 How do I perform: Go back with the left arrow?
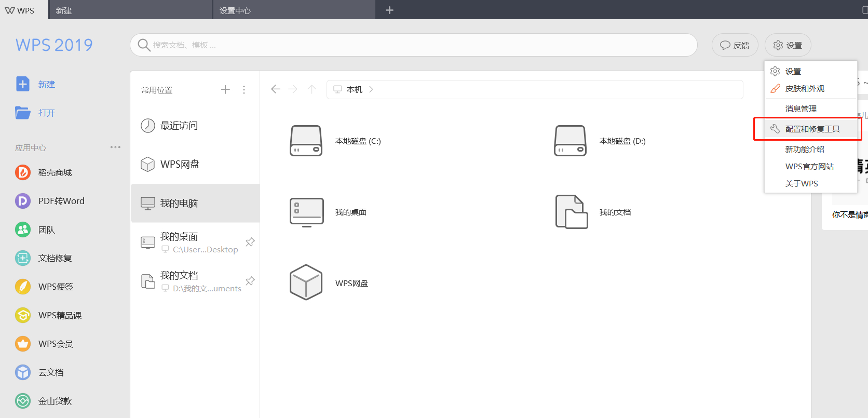(x=276, y=89)
